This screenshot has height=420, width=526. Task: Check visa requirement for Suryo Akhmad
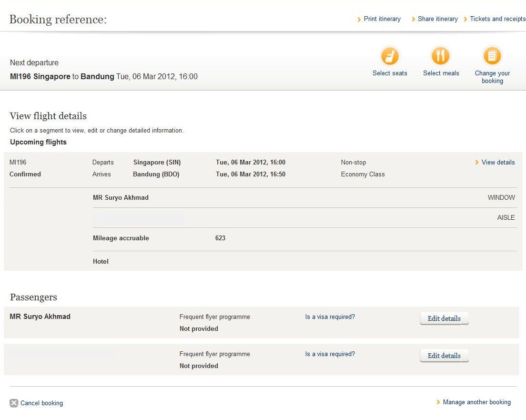coord(330,317)
